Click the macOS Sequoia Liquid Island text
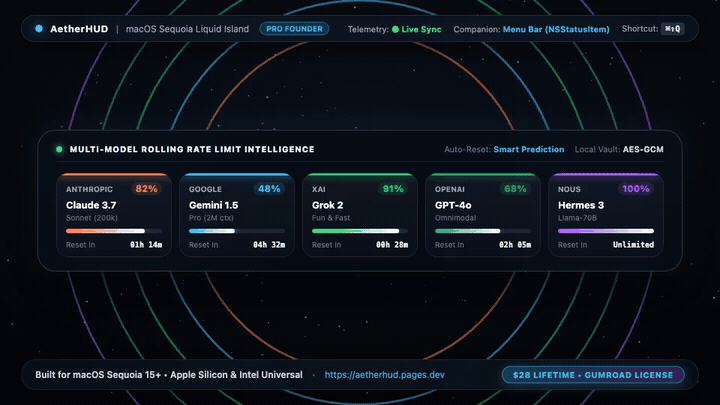This screenshot has height=405, width=720. click(187, 29)
